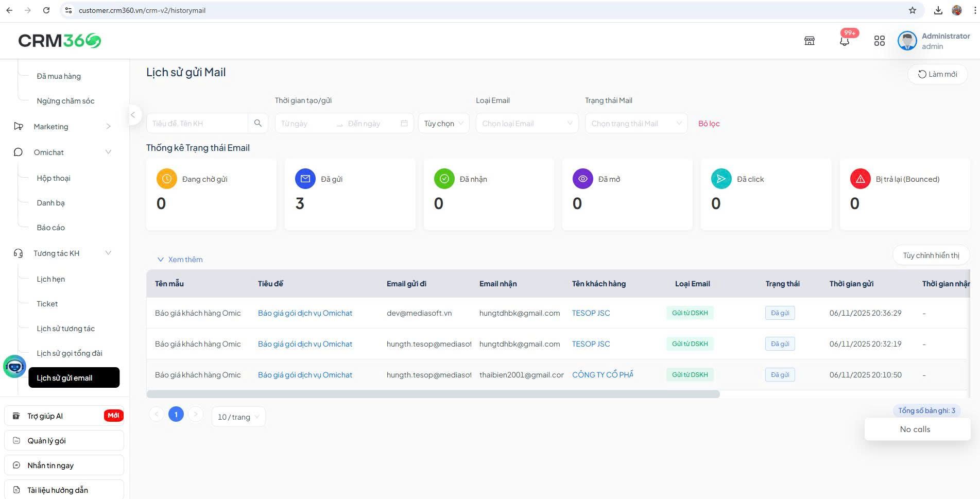The height and width of the screenshot is (499, 980).
Task: Bookmark this page with star icon
Action: click(912, 10)
